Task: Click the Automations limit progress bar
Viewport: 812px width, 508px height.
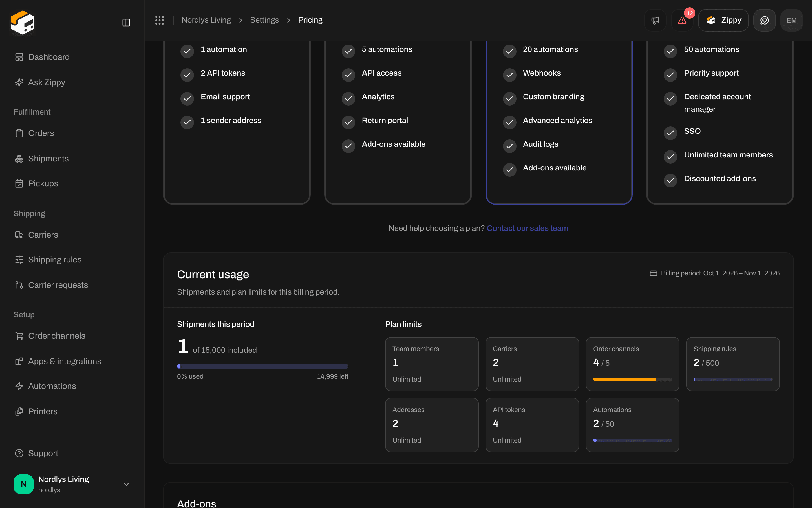Action: (x=632, y=440)
